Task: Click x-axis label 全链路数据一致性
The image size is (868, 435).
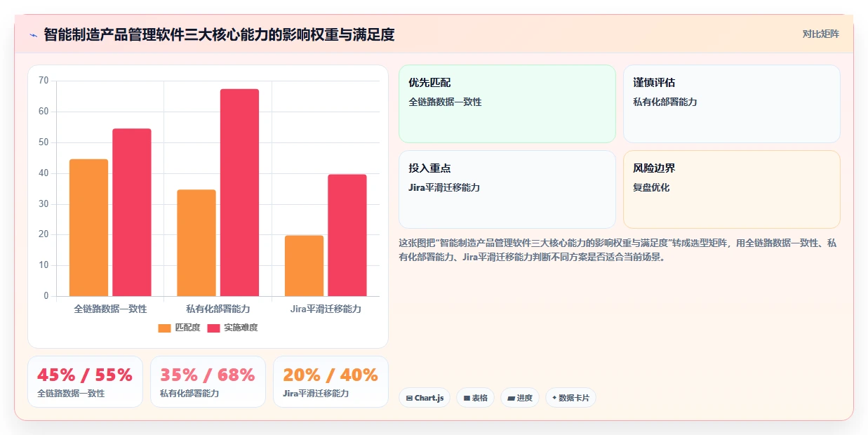Action: pos(110,309)
